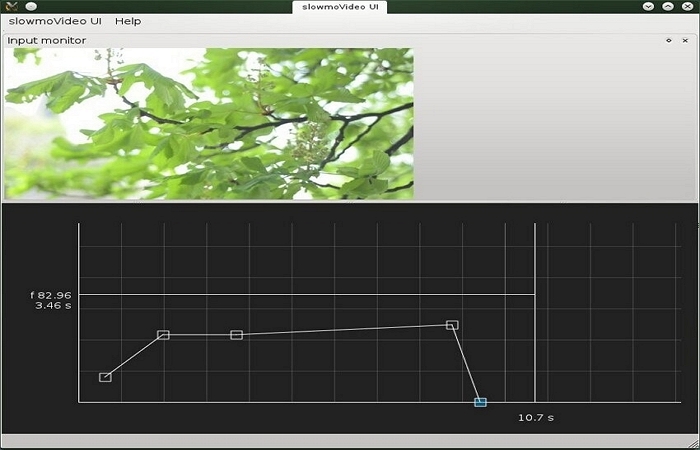Click the f 82.96 frame label

pyautogui.click(x=51, y=295)
